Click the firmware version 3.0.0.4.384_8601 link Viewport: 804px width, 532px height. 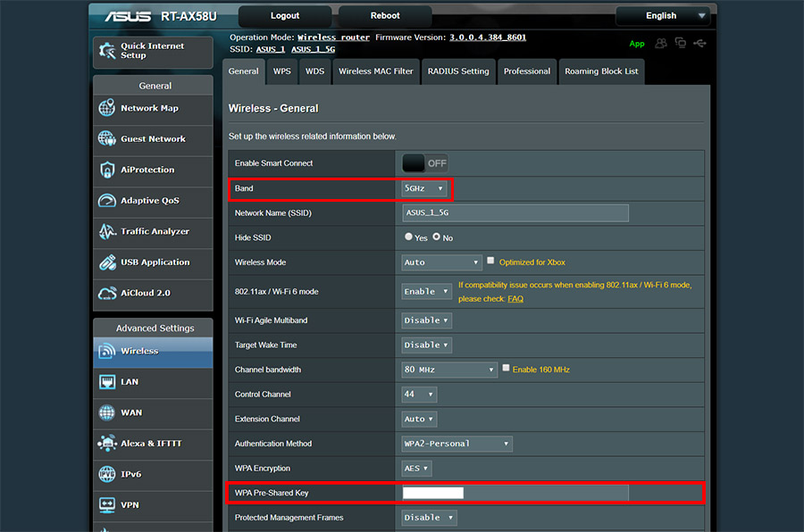(x=488, y=37)
